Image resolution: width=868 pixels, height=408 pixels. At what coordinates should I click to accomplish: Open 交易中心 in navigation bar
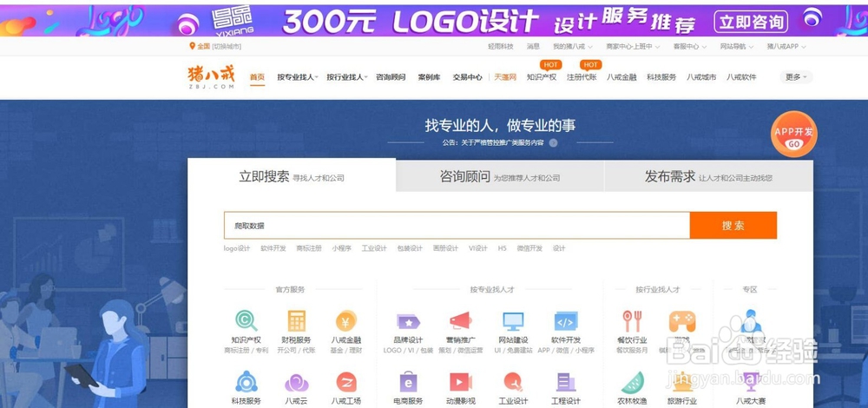[467, 77]
